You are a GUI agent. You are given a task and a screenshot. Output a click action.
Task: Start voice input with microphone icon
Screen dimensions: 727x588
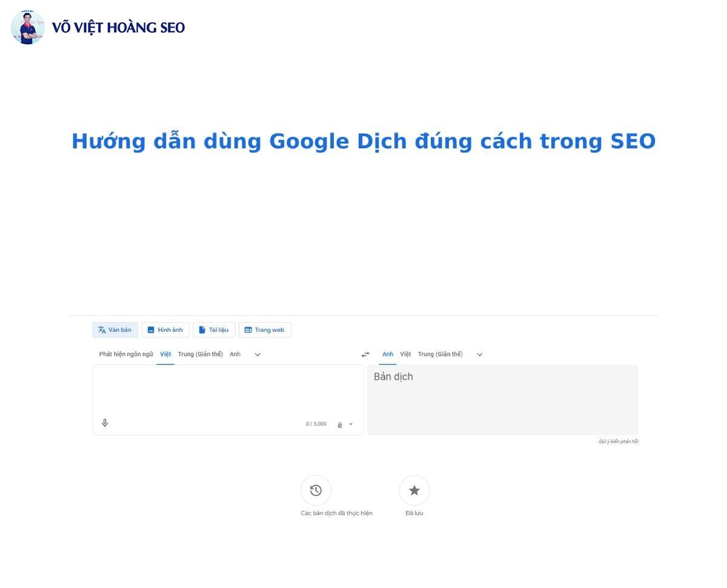click(105, 423)
